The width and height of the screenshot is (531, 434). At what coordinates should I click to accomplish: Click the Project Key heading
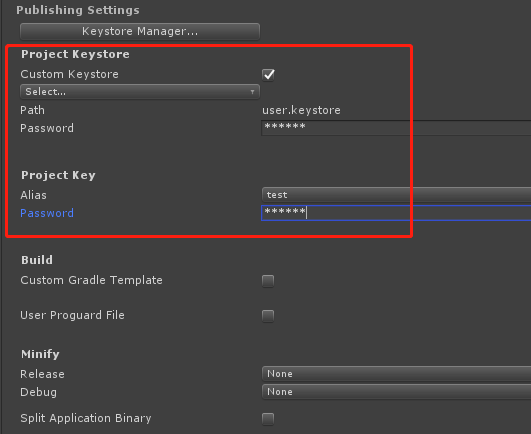click(58, 175)
